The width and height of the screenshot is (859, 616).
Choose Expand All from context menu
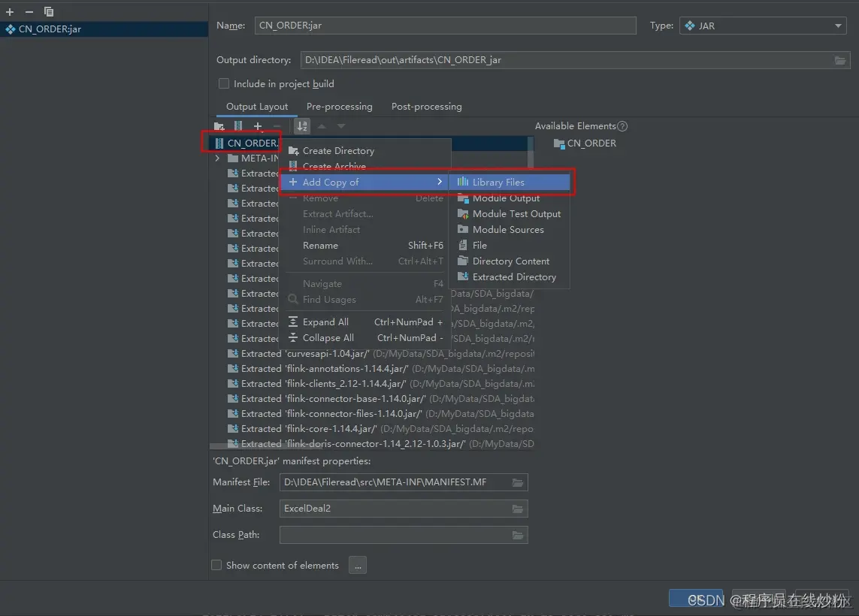(x=364, y=322)
